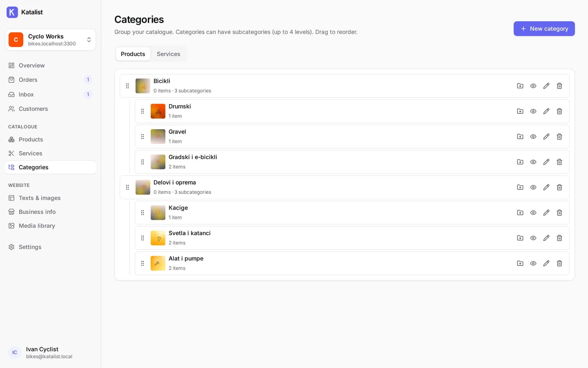Add subcategory under Kacige
The height and width of the screenshot is (368, 588).
(520, 213)
